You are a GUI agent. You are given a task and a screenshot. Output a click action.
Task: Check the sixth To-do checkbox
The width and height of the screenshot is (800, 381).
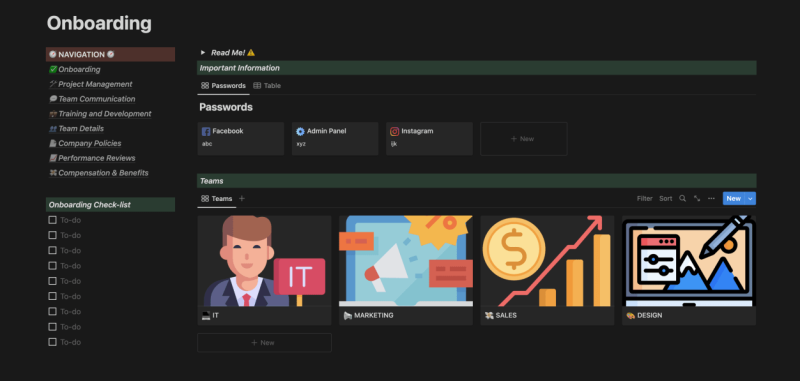(52, 296)
